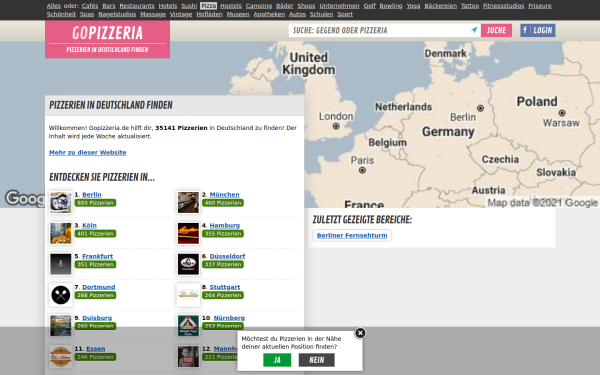Open Köln pizzeria thumbnail image

(60, 233)
